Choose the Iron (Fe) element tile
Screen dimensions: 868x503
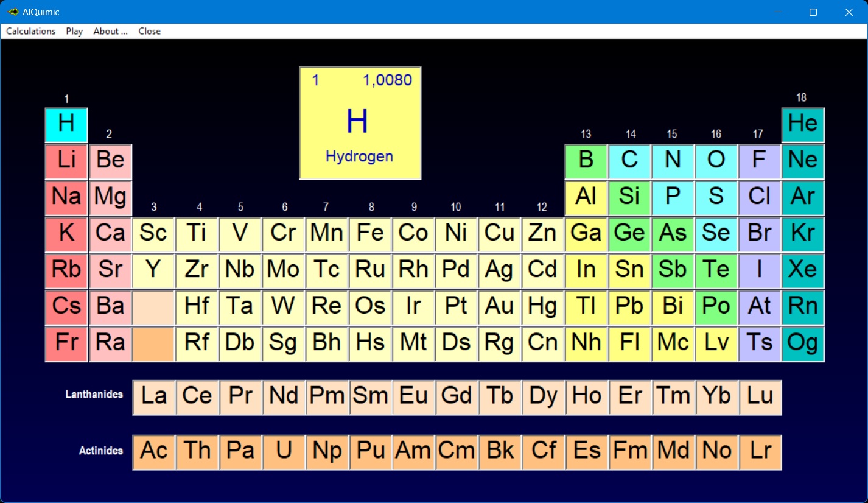click(x=370, y=234)
